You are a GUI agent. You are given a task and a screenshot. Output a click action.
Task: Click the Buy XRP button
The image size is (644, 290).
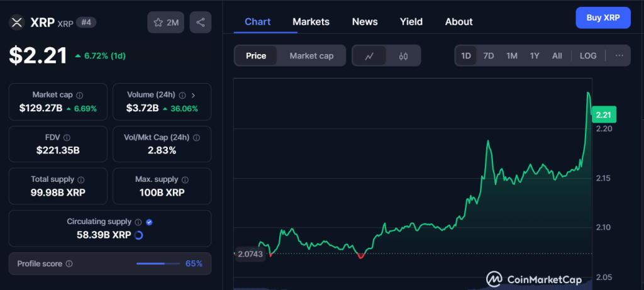[x=603, y=18]
